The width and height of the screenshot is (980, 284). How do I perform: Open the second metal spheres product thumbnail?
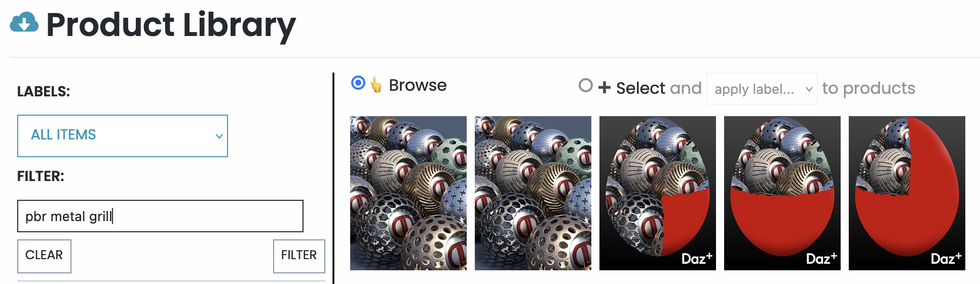pyautogui.click(x=533, y=193)
